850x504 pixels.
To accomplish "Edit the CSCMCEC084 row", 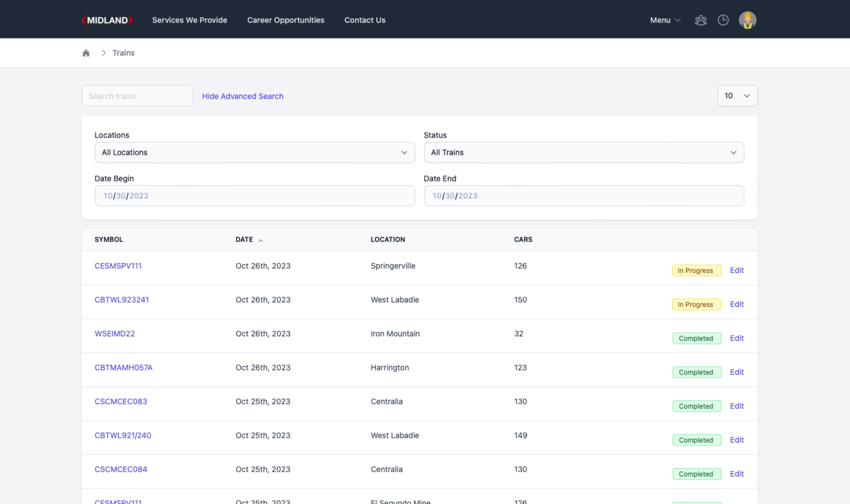I will (737, 474).
